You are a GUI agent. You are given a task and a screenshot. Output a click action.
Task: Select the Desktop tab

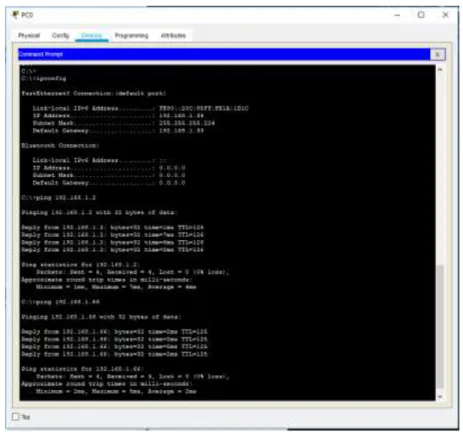(92, 35)
